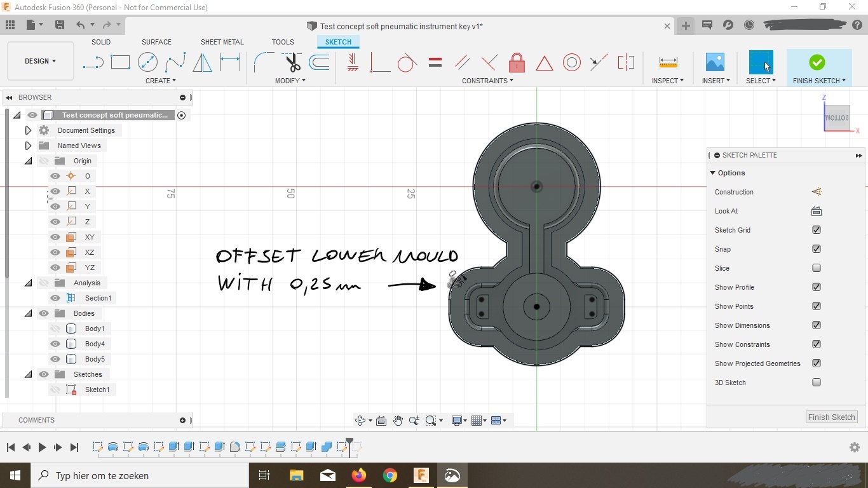Image resolution: width=868 pixels, height=488 pixels.
Task: Hide Body5 using its eye icon
Action: [x=55, y=359]
